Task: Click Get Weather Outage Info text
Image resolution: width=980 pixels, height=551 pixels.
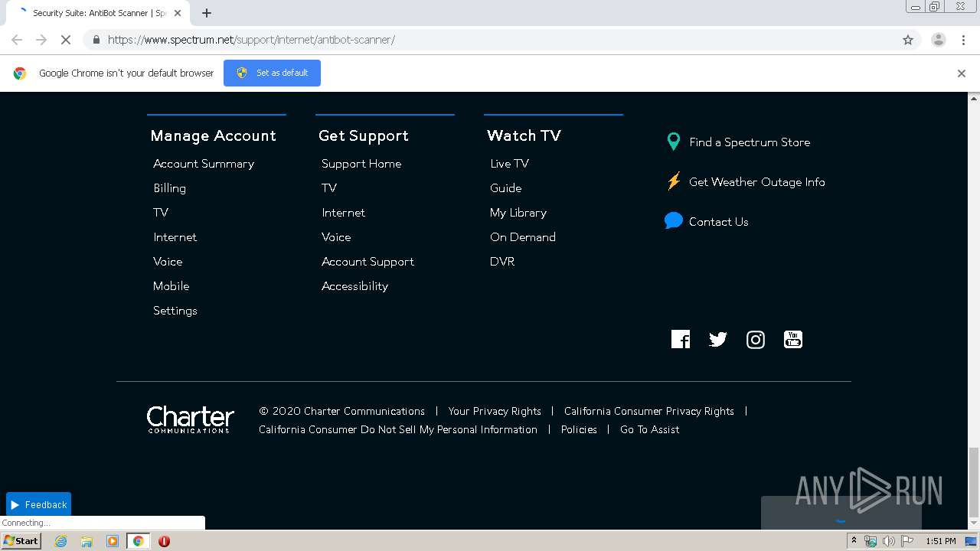Action: coord(757,182)
